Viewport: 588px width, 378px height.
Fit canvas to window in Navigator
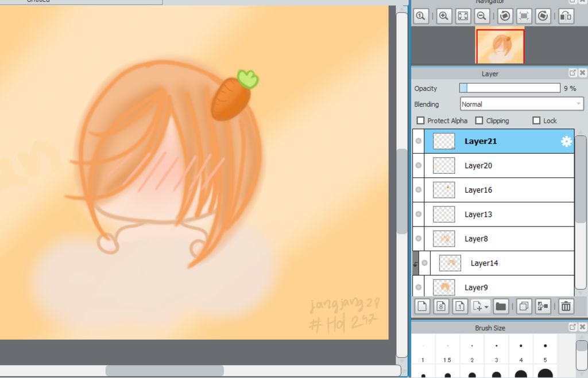point(463,16)
